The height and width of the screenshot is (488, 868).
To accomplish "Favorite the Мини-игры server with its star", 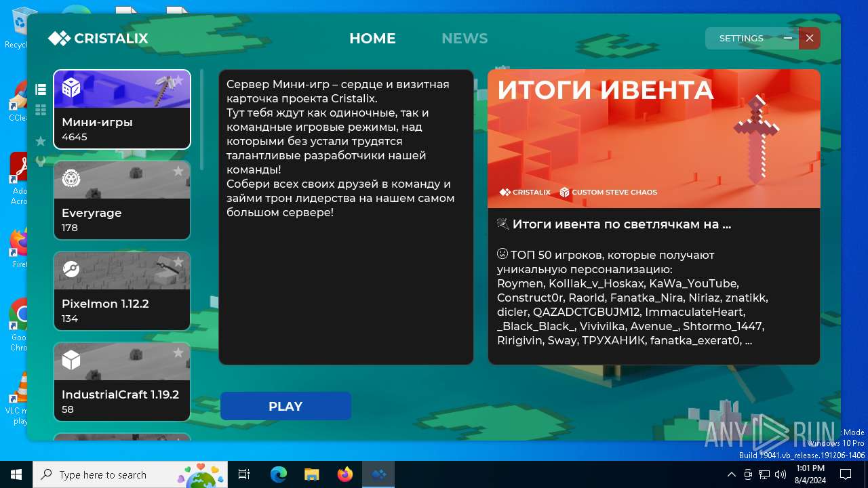I will pyautogui.click(x=178, y=81).
